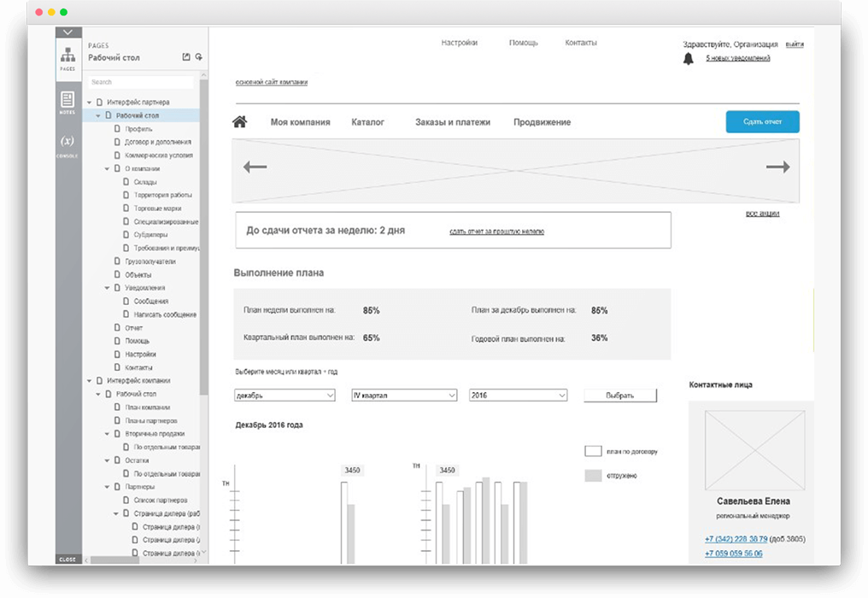Collapse the 'Партнеры' tree node

click(x=107, y=487)
